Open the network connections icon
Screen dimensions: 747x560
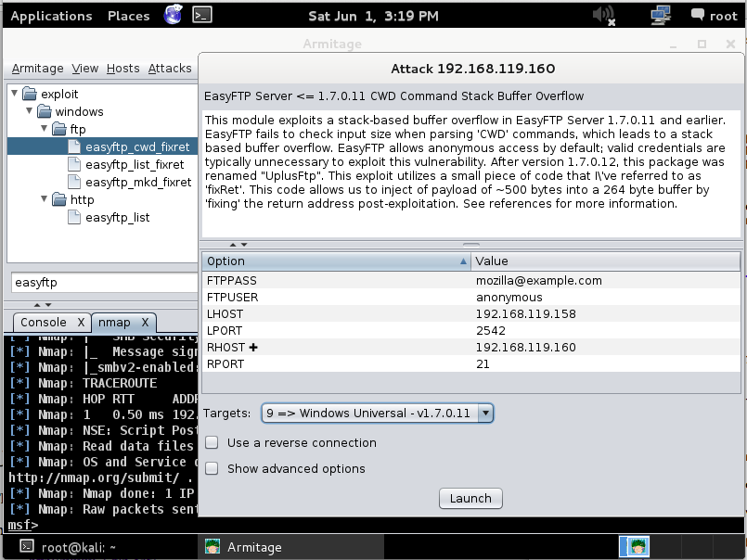click(x=661, y=15)
